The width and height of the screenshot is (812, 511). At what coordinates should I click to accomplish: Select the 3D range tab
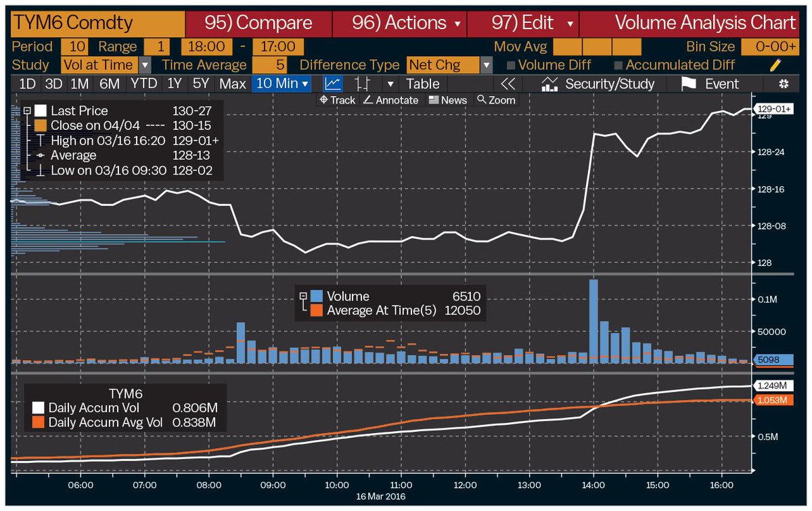(53, 84)
